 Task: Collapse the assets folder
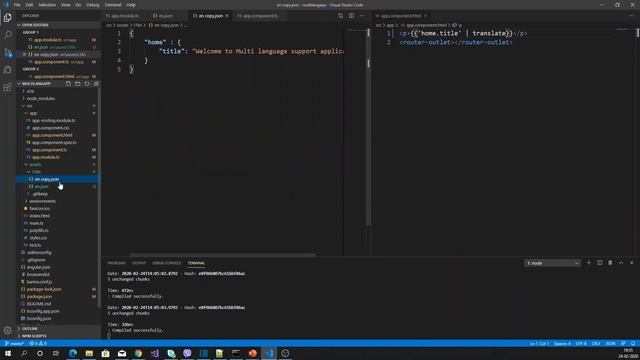[35, 164]
